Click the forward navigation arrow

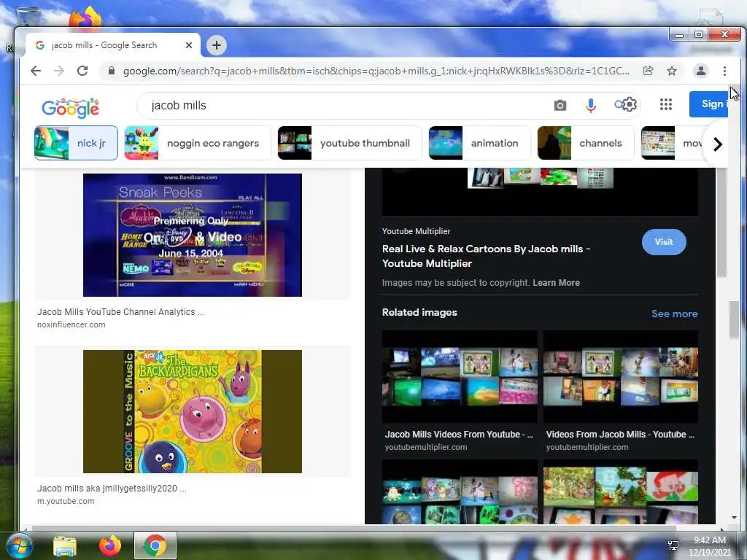click(58, 71)
